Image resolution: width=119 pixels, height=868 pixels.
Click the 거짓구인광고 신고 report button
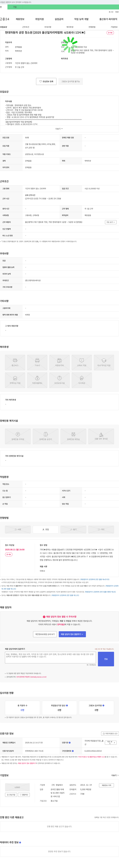110,734
